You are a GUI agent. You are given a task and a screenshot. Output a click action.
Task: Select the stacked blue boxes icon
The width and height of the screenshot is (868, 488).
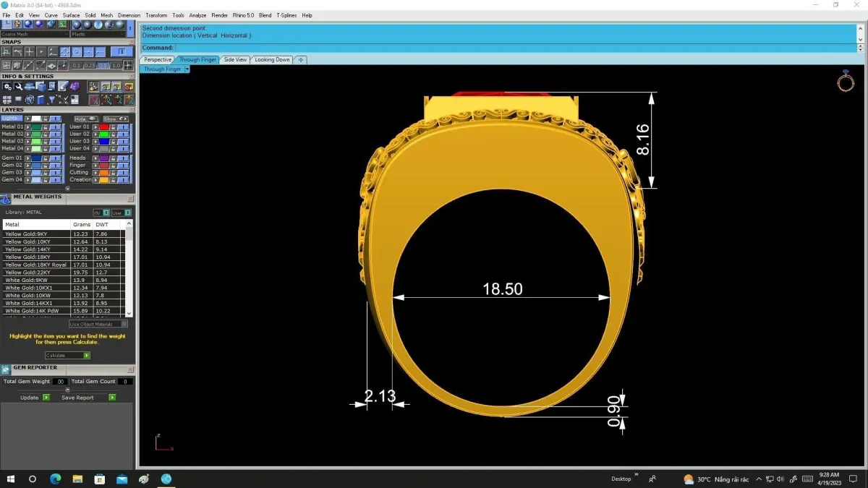[x=41, y=85]
